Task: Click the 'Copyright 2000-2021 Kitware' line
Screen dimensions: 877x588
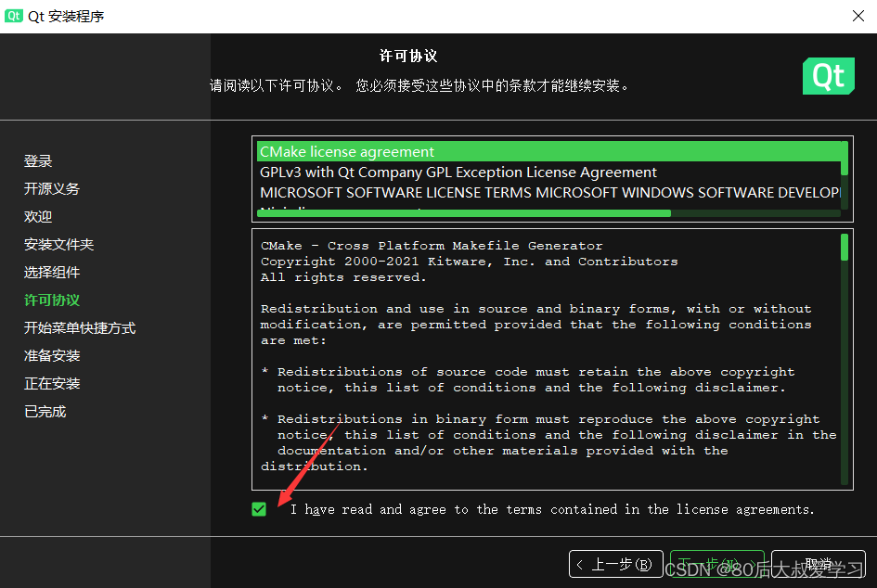Action: (x=469, y=262)
